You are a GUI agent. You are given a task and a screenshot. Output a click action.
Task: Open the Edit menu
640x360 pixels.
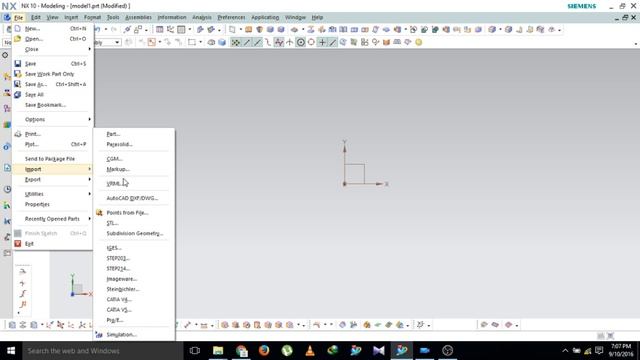click(x=36, y=17)
